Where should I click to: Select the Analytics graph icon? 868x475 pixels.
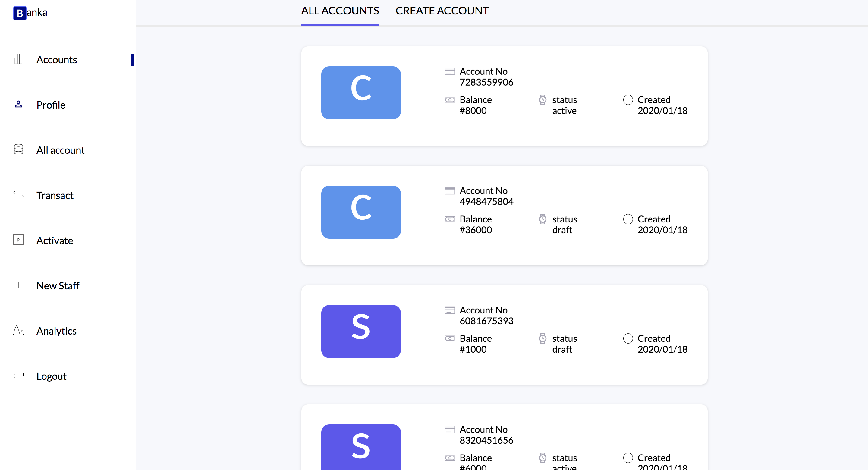click(18, 330)
